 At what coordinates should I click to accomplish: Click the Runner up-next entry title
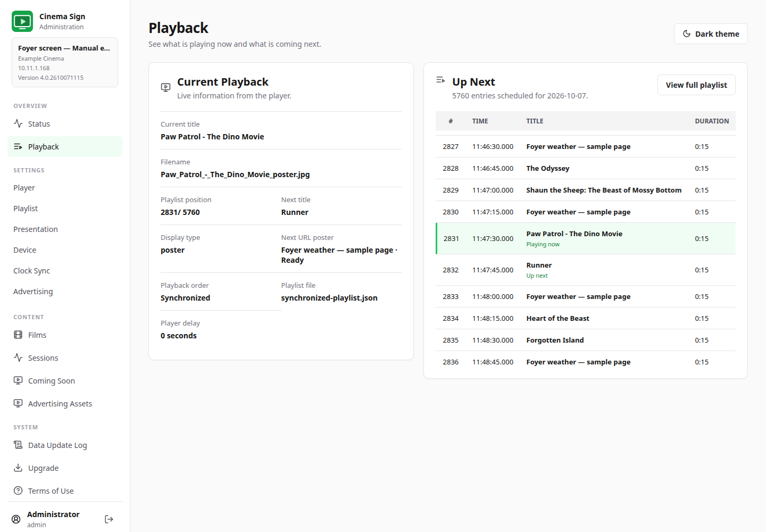539,265
